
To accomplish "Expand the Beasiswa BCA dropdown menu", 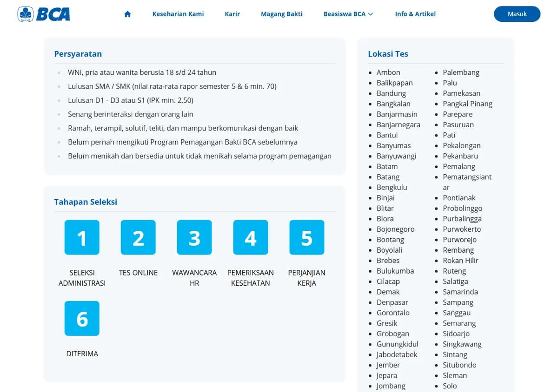I will tap(348, 14).
